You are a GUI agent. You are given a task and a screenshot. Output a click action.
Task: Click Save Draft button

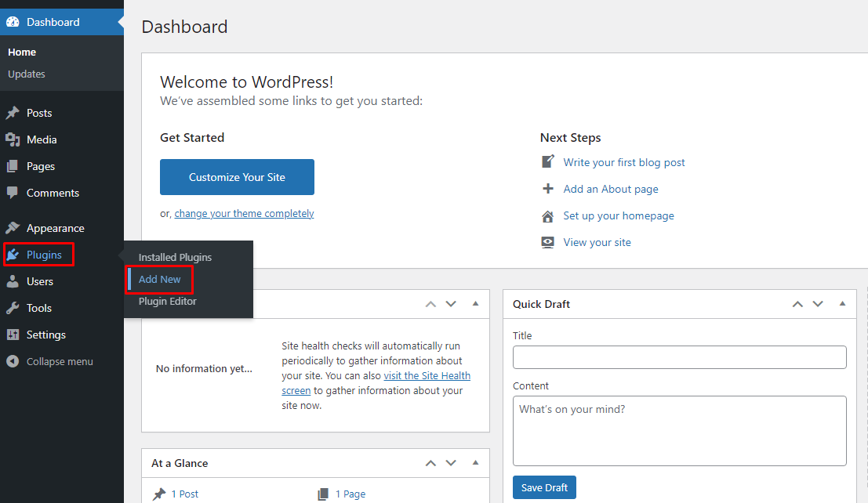point(544,487)
